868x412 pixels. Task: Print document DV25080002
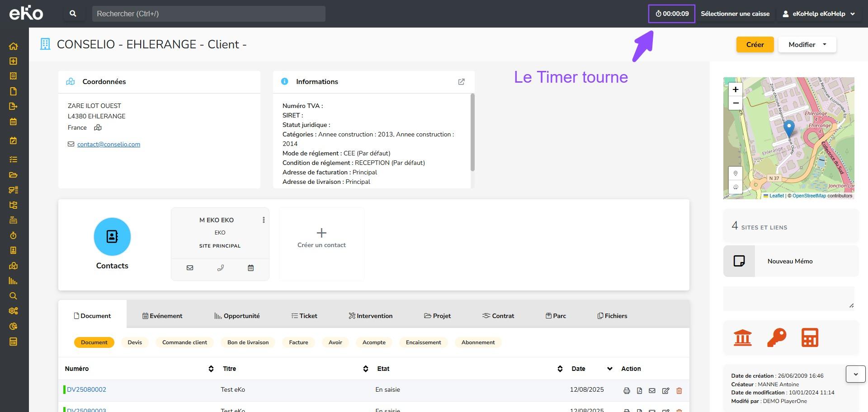pos(627,391)
